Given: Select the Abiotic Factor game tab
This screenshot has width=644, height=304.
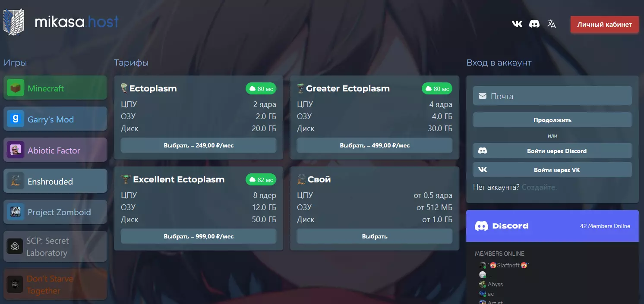Looking at the screenshot, I should click(x=55, y=150).
